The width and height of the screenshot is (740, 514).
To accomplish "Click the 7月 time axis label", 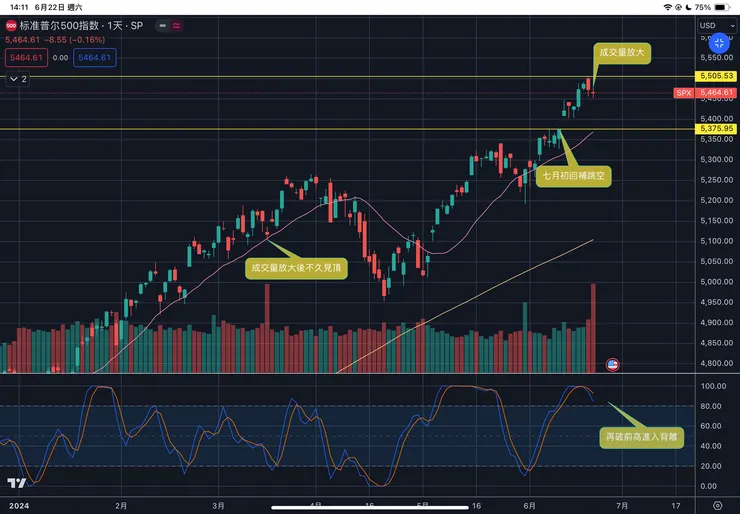I will pyautogui.click(x=622, y=506).
